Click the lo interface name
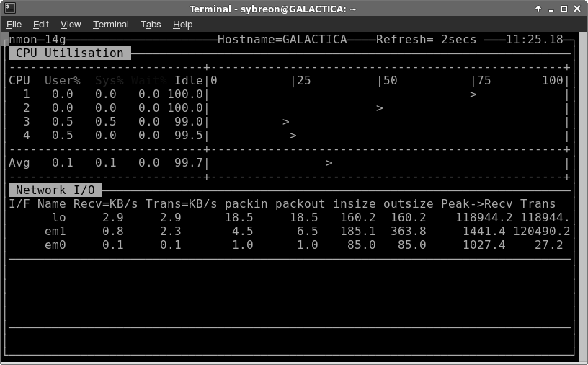 point(59,217)
